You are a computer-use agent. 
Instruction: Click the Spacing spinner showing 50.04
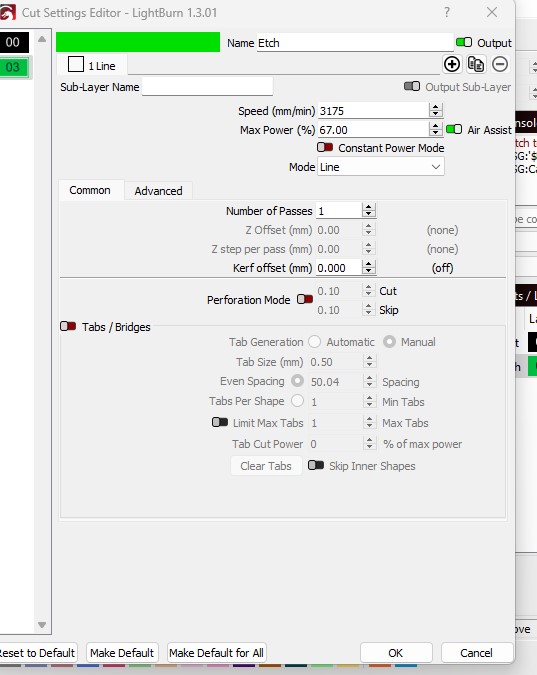click(369, 381)
